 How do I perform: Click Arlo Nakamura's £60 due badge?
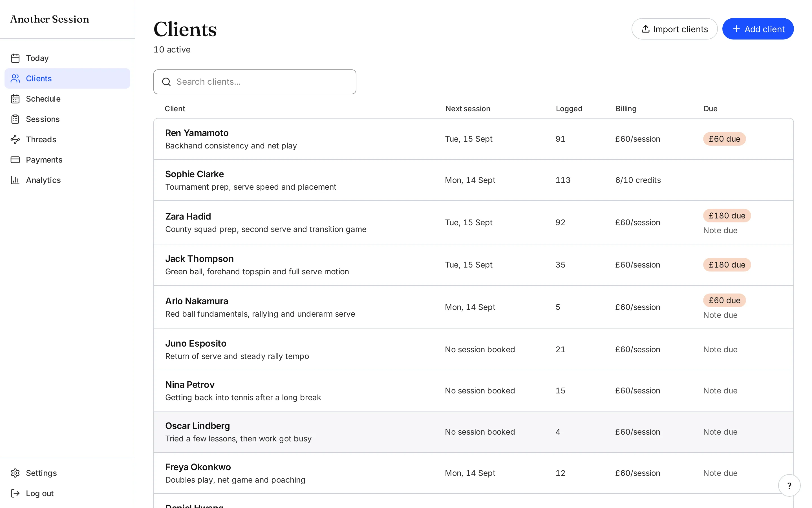pos(724,300)
